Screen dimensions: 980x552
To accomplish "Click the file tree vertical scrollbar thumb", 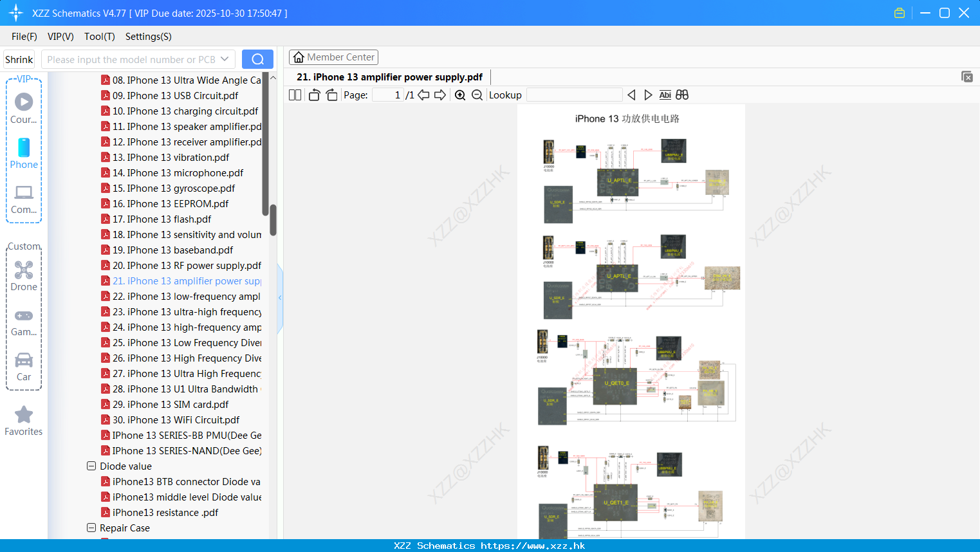I will tap(273, 220).
